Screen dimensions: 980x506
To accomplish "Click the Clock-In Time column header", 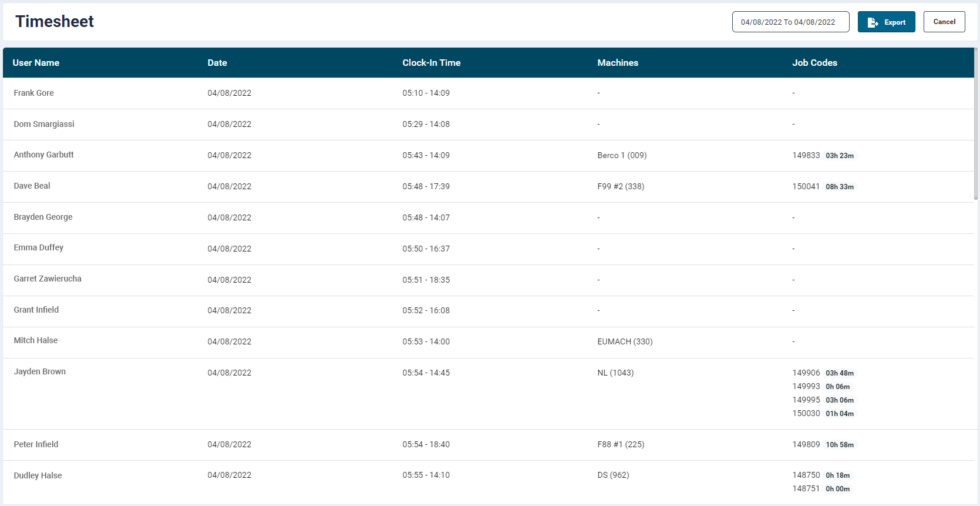I will pyautogui.click(x=431, y=63).
